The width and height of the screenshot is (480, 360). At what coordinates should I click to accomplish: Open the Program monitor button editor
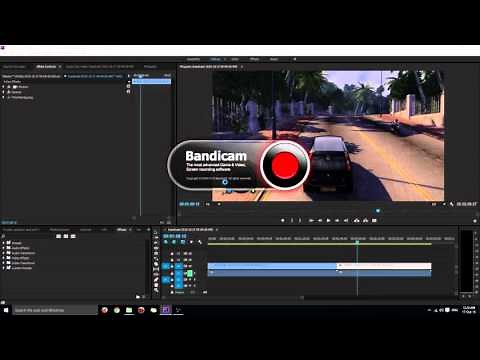tap(475, 221)
